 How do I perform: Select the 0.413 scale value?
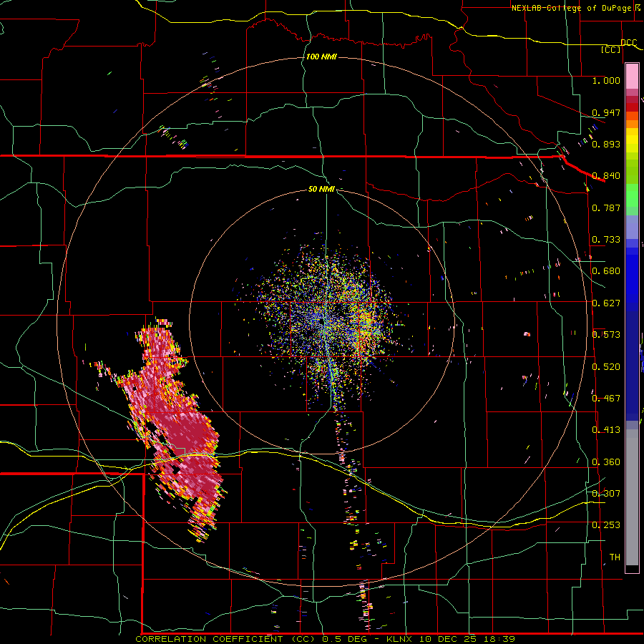[x=606, y=430]
